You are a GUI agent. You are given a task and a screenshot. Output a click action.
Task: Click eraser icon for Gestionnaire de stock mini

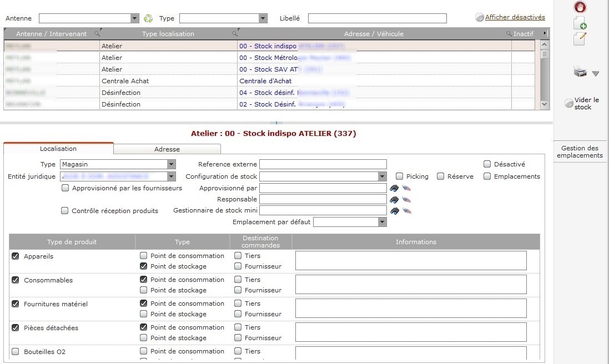click(x=406, y=211)
